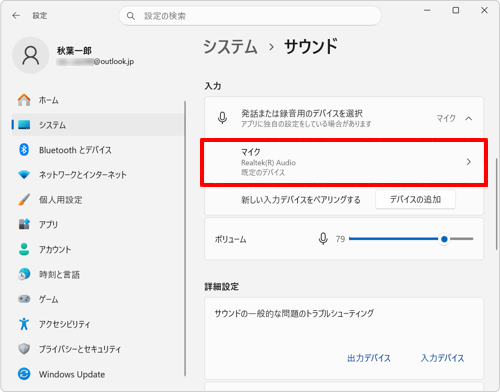Open Bluetooth とデバイス settings
The height and width of the screenshot is (392, 500).
(x=98, y=150)
